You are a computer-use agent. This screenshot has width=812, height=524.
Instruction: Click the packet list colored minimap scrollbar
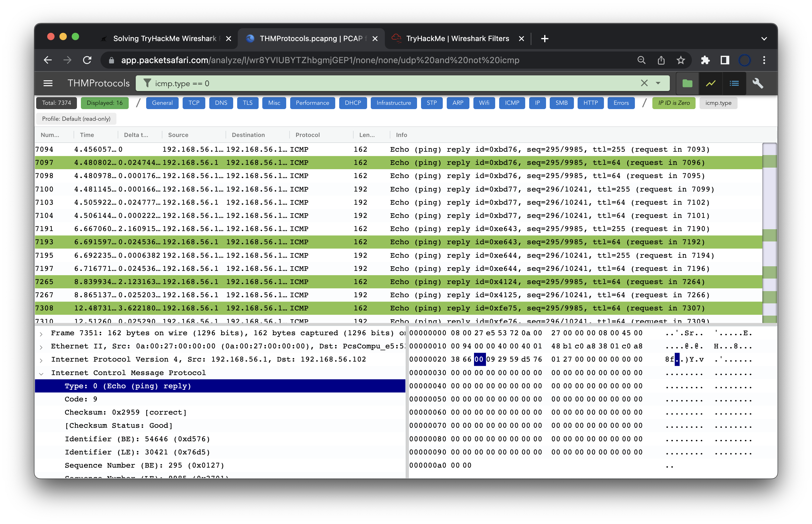[x=769, y=233]
